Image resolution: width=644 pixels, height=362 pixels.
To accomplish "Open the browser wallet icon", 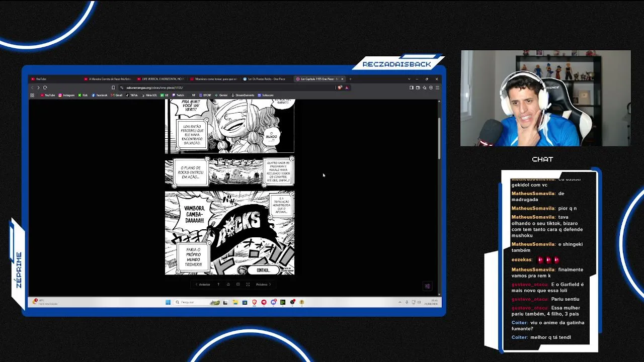I will tap(418, 87).
